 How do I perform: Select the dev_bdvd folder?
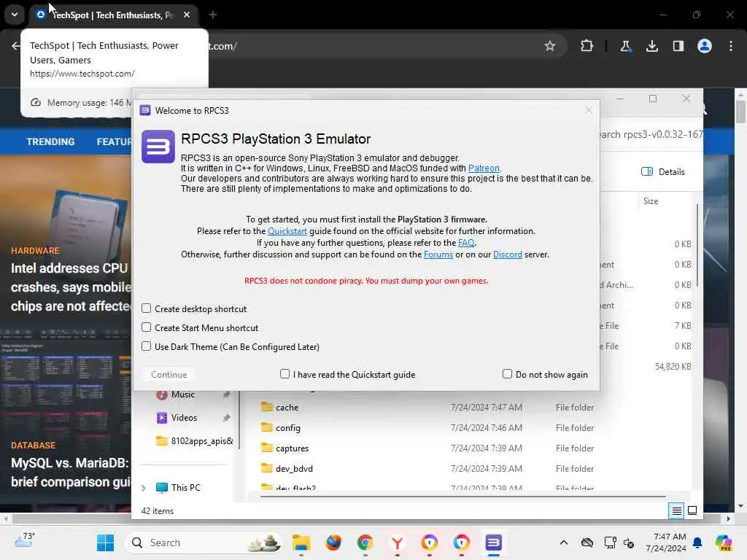(x=294, y=469)
